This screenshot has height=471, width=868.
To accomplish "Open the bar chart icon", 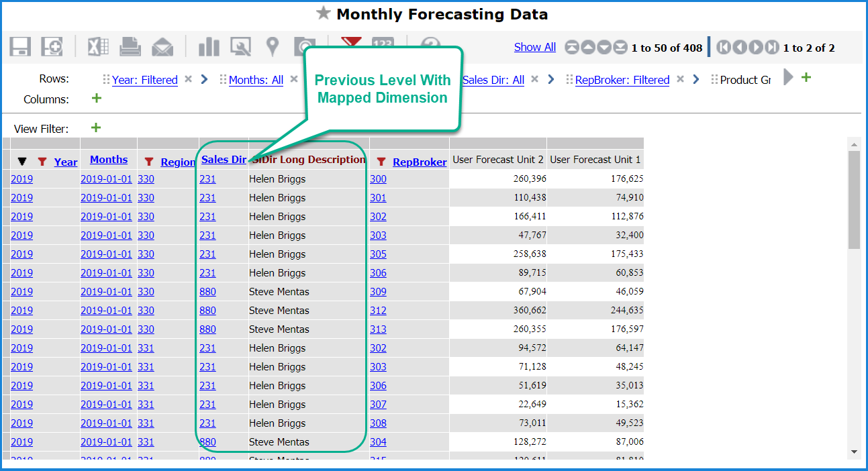I will pyautogui.click(x=209, y=47).
